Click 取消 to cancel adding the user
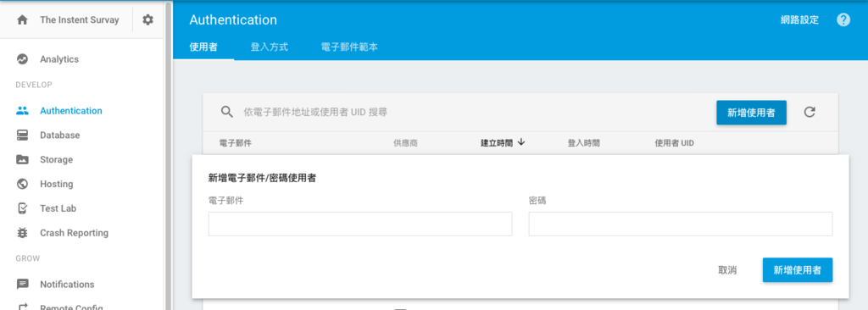 pos(727,269)
